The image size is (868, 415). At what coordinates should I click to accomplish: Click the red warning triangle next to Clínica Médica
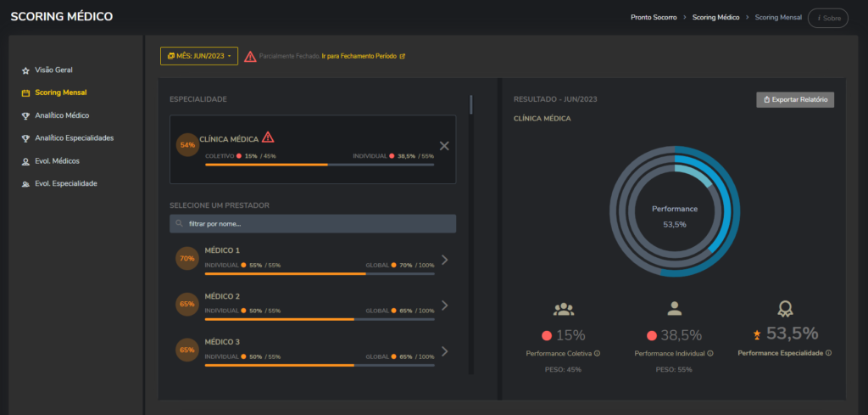pos(268,137)
